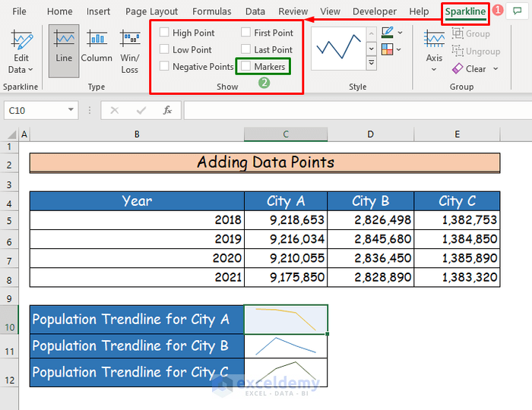Click the Marker Color icon
This screenshot has width=532, height=410.
[388, 49]
